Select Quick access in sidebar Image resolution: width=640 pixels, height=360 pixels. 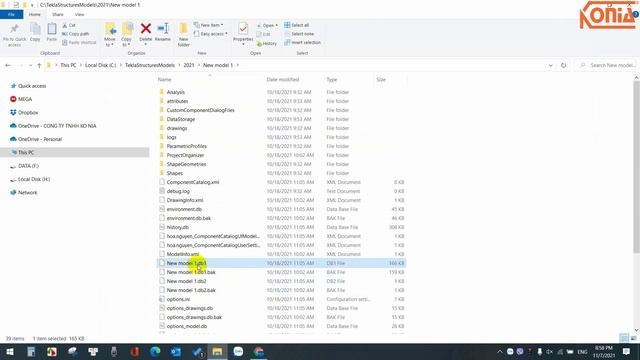point(32,86)
